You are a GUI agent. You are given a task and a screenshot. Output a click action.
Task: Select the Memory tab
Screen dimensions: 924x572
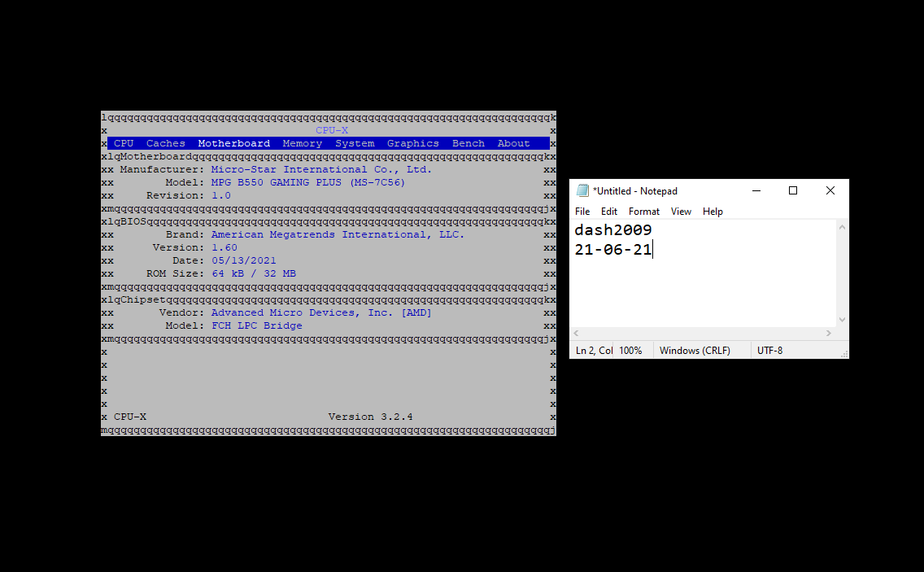pos(303,143)
